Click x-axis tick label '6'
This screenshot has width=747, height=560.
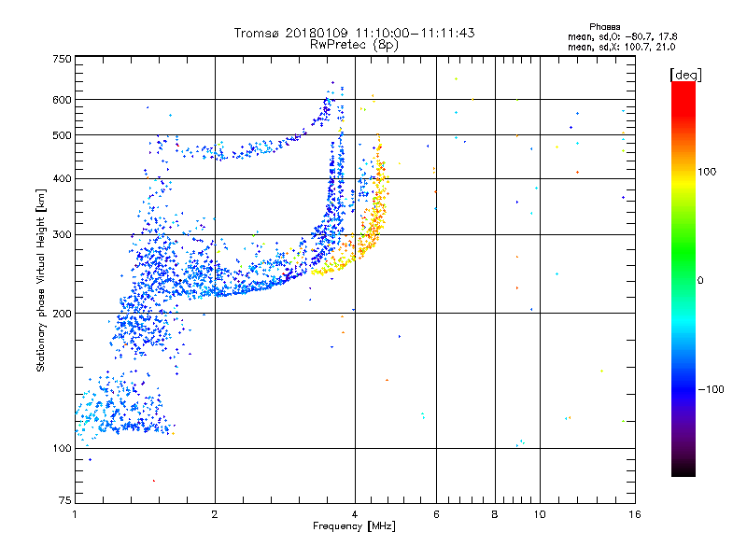[x=436, y=514]
